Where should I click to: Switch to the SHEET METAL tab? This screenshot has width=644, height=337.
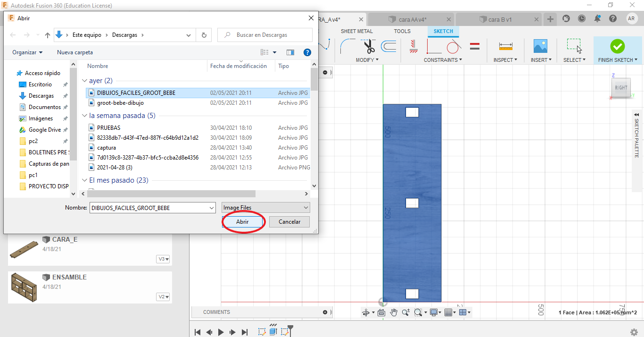pos(357,31)
